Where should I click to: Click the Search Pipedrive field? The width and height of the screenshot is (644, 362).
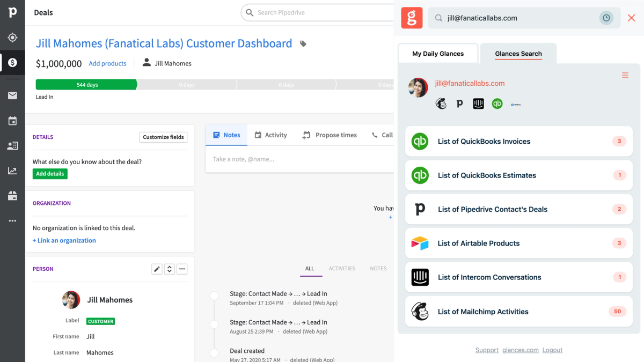(317, 12)
